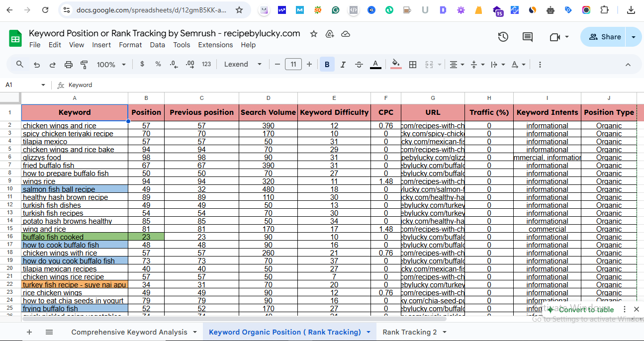Redo the last undone action

click(x=52, y=64)
